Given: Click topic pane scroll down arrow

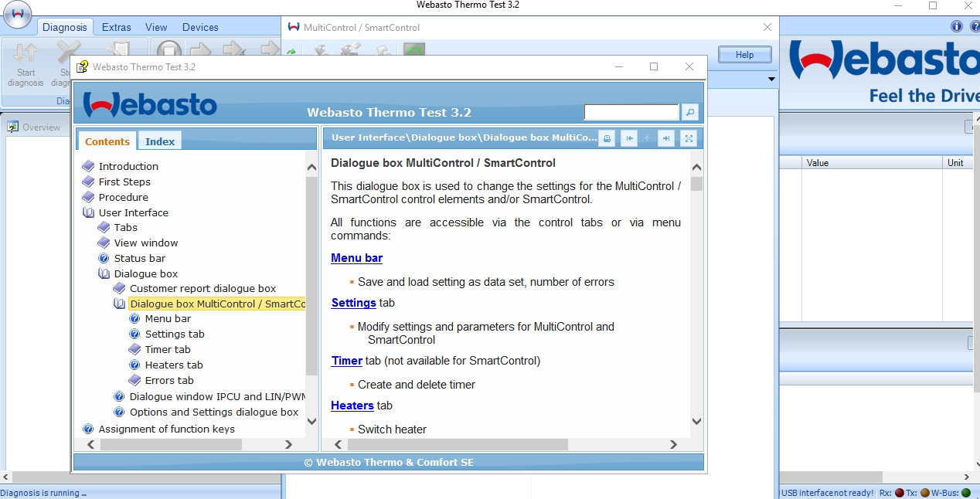Looking at the screenshot, I should point(696,422).
